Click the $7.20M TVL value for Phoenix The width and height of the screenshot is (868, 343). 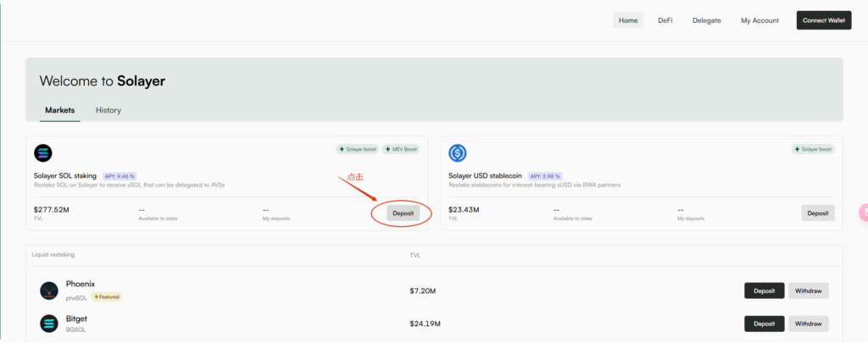click(x=423, y=290)
